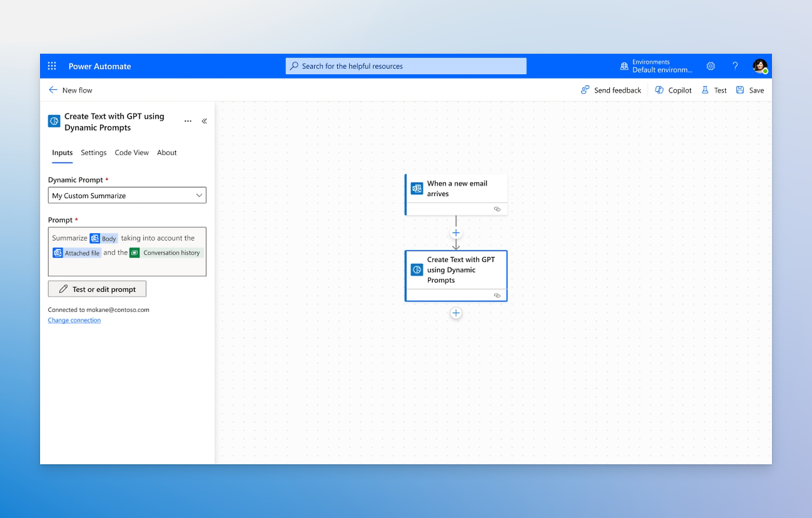Click the plus icon between flow steps

point(456,233)
